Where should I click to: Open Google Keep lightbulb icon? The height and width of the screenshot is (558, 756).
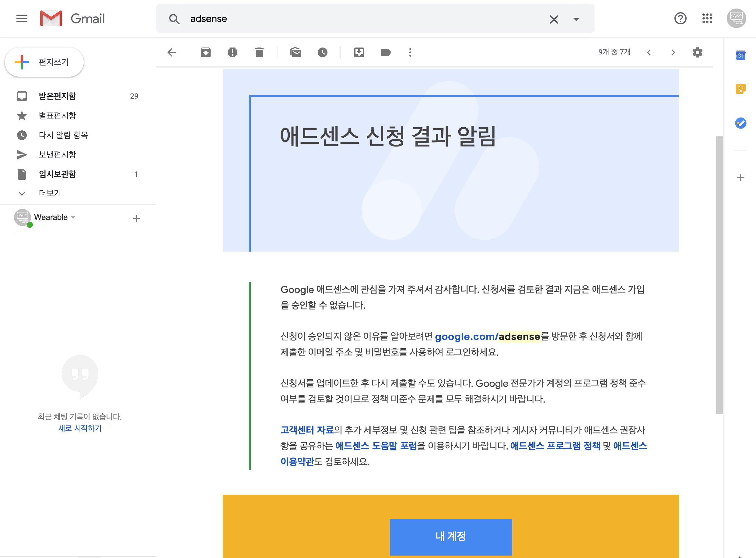[740, 89]
